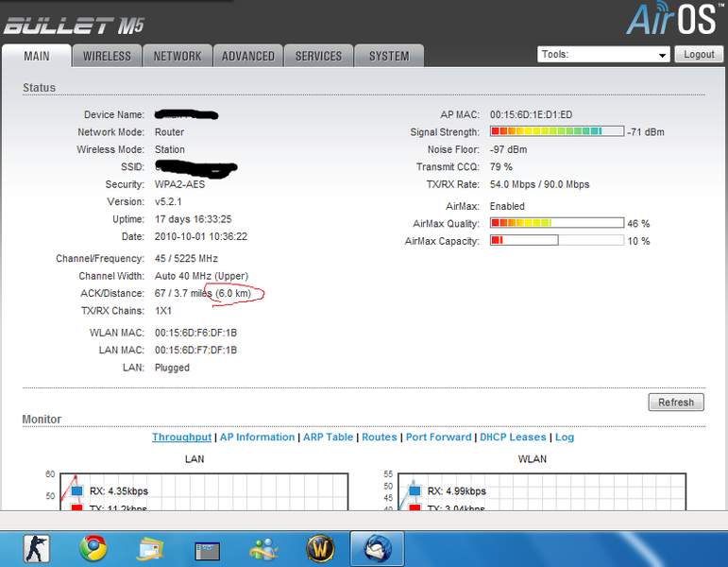This screenshot has width=728, height=567.
Task: Click the Bullet M5 logo
Action: pyautogui.click(x=75, y=26)
